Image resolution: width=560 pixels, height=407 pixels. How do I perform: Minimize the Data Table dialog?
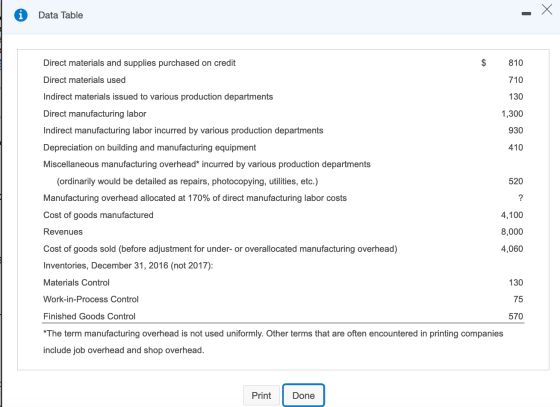[526, 14]
